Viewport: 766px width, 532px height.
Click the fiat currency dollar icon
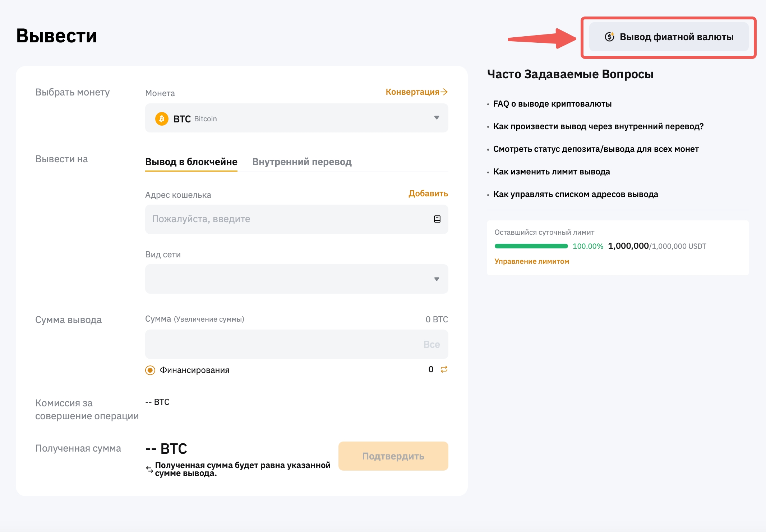tap(609, 37)
